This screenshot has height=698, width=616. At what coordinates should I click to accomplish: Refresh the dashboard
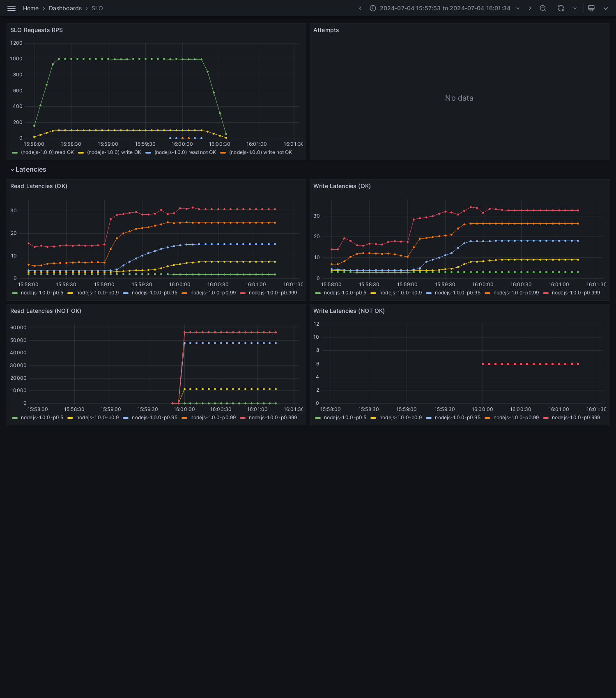pyautogui.click(x=561, y=8)
